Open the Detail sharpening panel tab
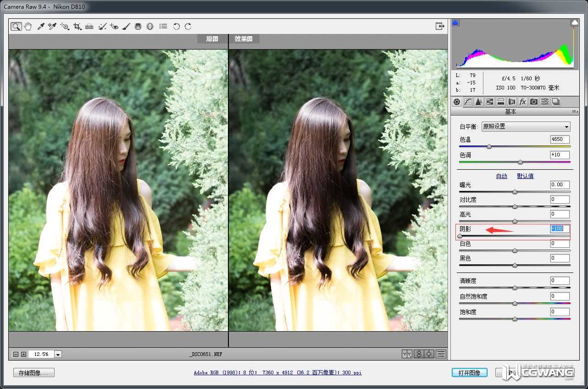 coord(478,102)
